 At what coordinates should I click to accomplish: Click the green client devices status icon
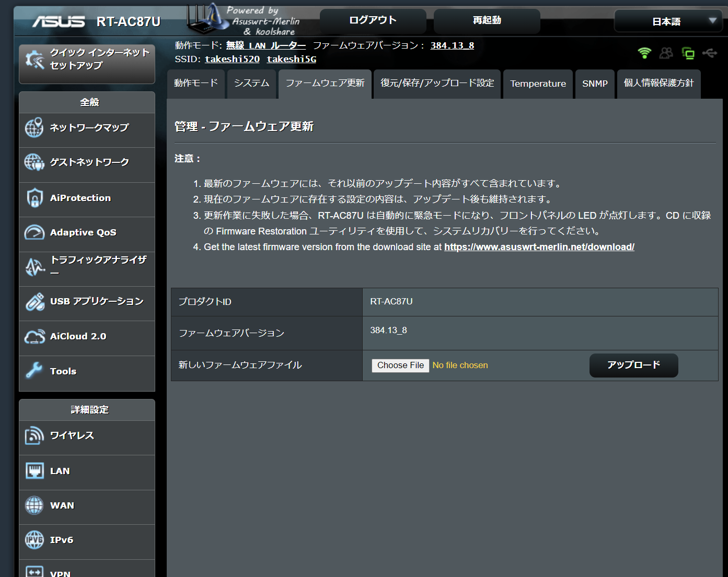point(688,53)
